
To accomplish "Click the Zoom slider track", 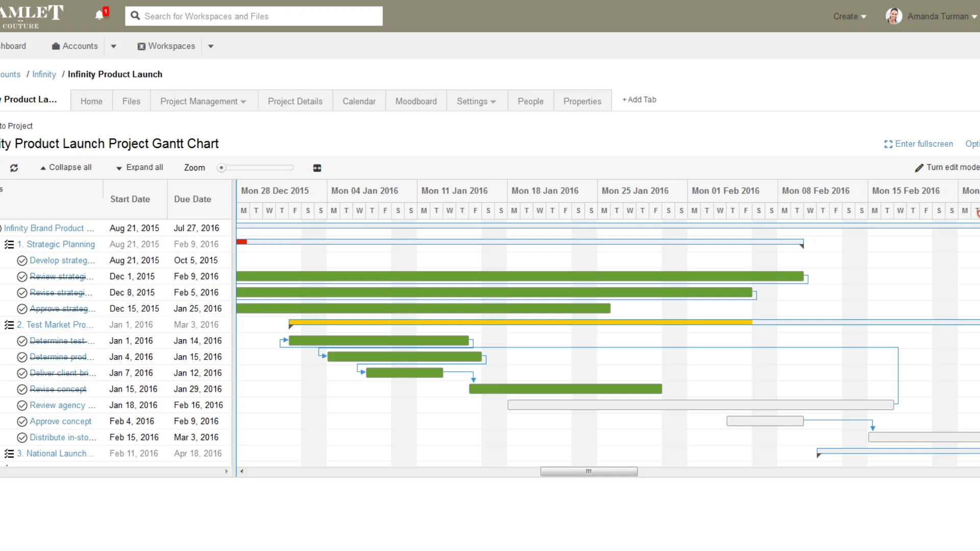I will (x=259, y=168).
